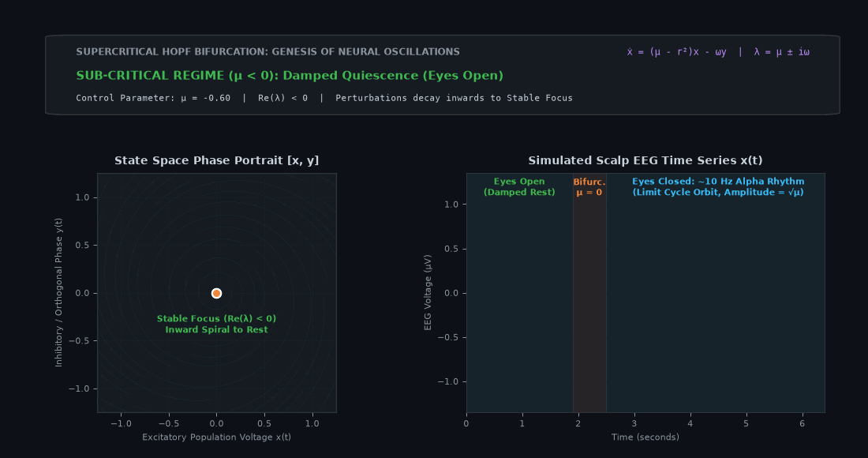Click the "Control Parameter: μ = -0.60" line
This screenshot has height=458, width=868.
(x=324, y=98)
